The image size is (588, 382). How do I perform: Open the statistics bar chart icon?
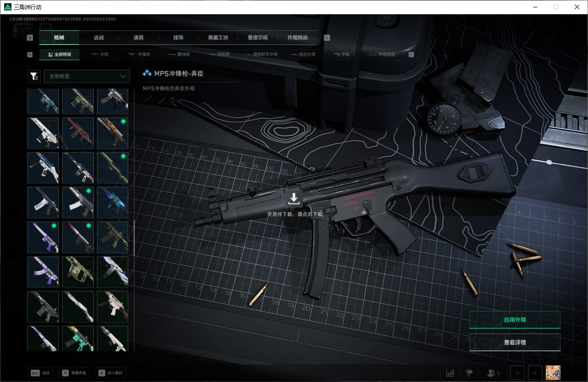pos(450,373)
